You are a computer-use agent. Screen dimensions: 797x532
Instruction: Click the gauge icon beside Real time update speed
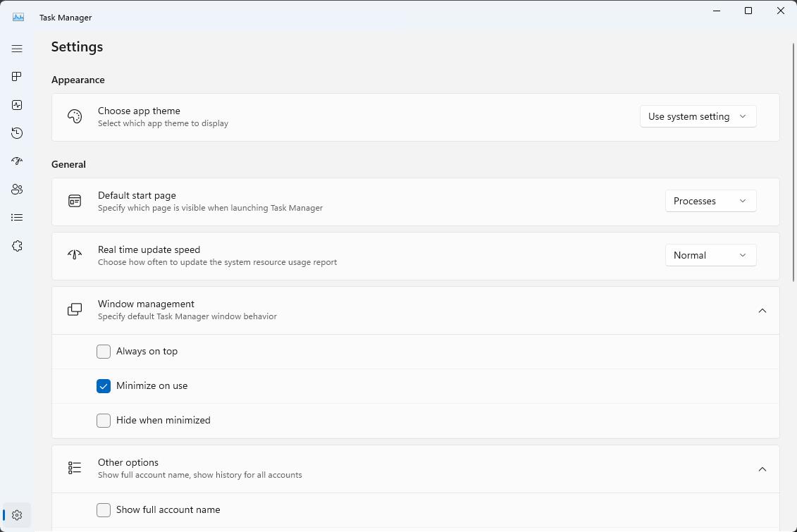pyautogui.click(x=75, y=255)
